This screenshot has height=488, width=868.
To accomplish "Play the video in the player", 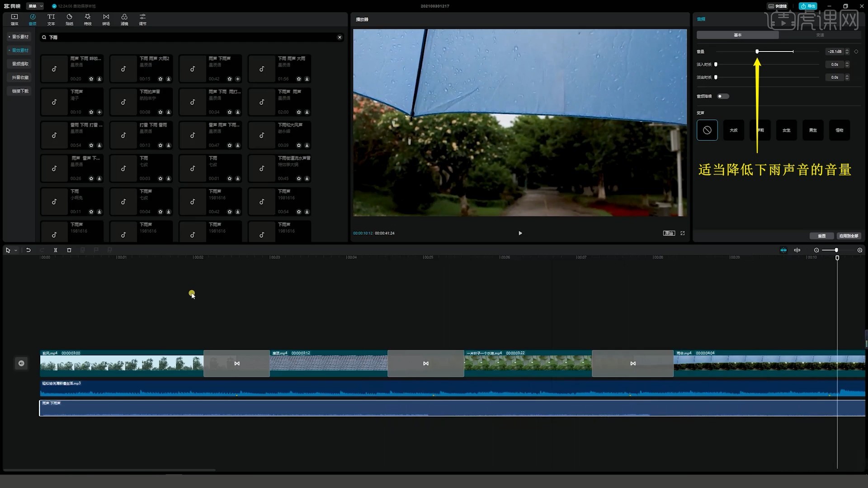I will (520, 233).
